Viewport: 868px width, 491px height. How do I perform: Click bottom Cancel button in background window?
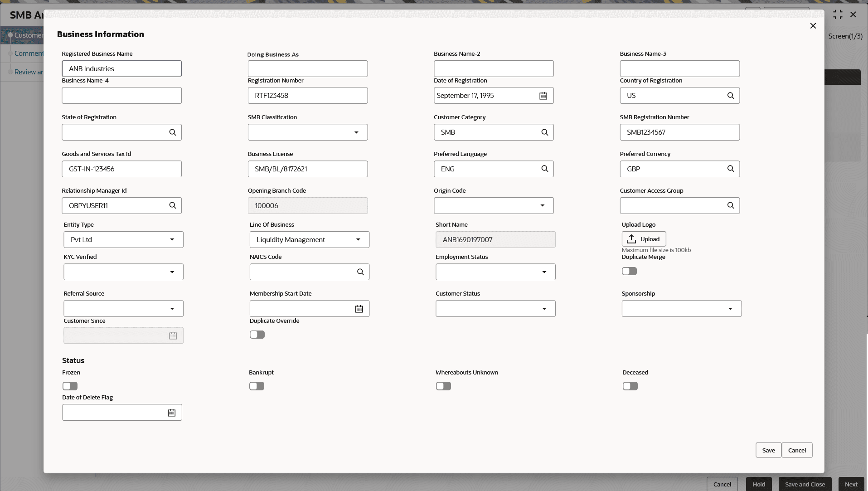722,484
